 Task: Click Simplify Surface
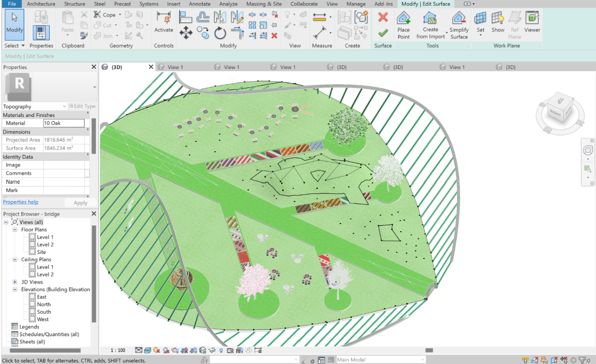pyautogui.click(x=459, y=25)
